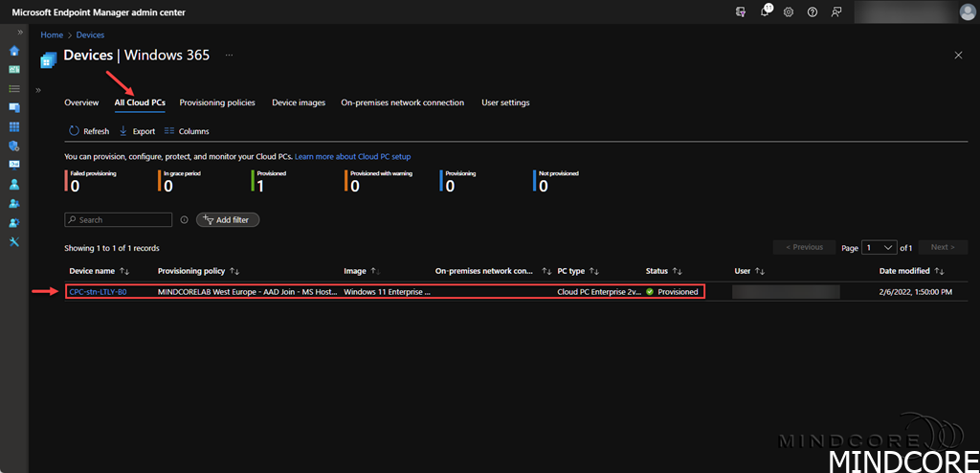The height and width of the screenshot is (473, 980).
Task: Click the Search input field
Action: (x=120, y=220)
